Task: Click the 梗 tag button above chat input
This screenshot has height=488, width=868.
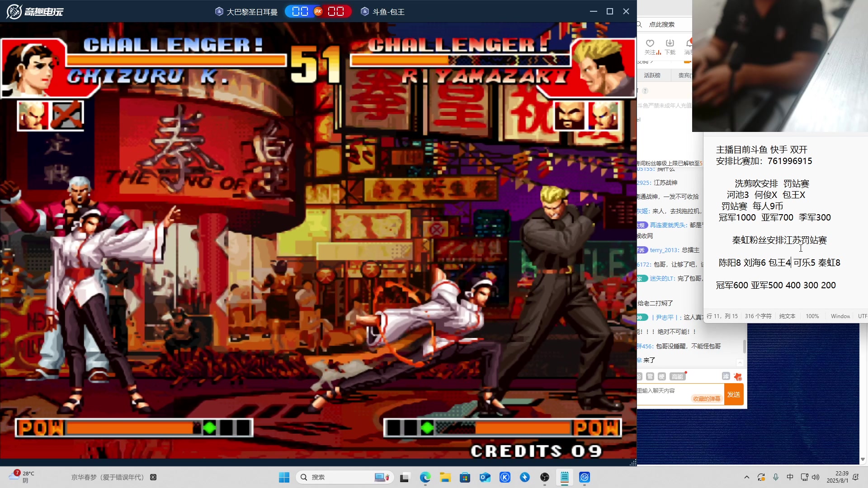Action: coord(662,376)
